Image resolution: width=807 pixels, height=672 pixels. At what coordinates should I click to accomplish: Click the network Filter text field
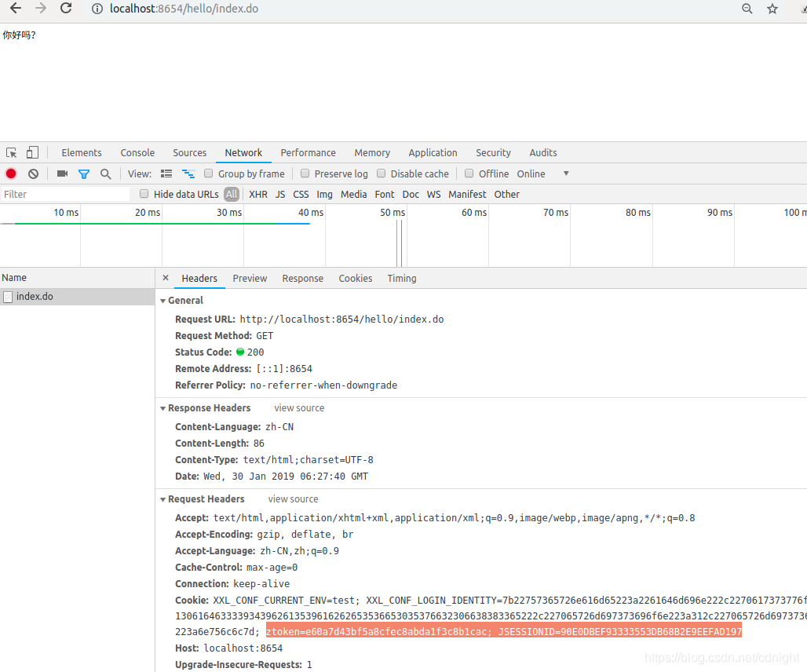point(65,194)
